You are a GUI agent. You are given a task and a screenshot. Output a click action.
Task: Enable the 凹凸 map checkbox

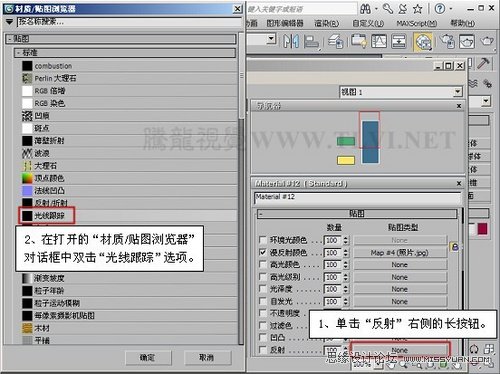263,337
